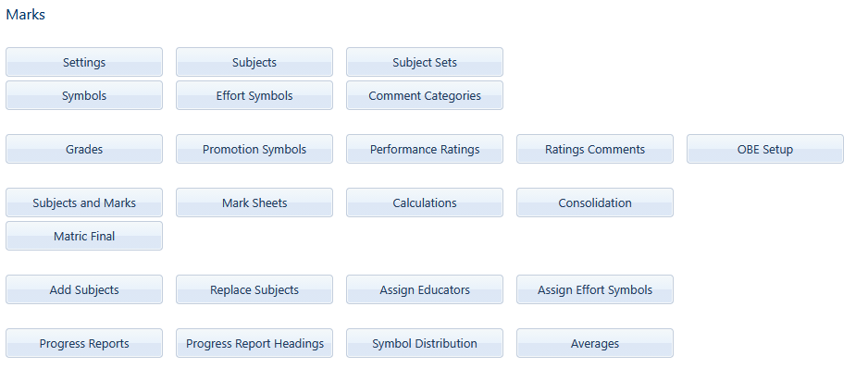Launch OBE Setup
This screenshot has height=368, width=868.
click(x=765, y=149)
